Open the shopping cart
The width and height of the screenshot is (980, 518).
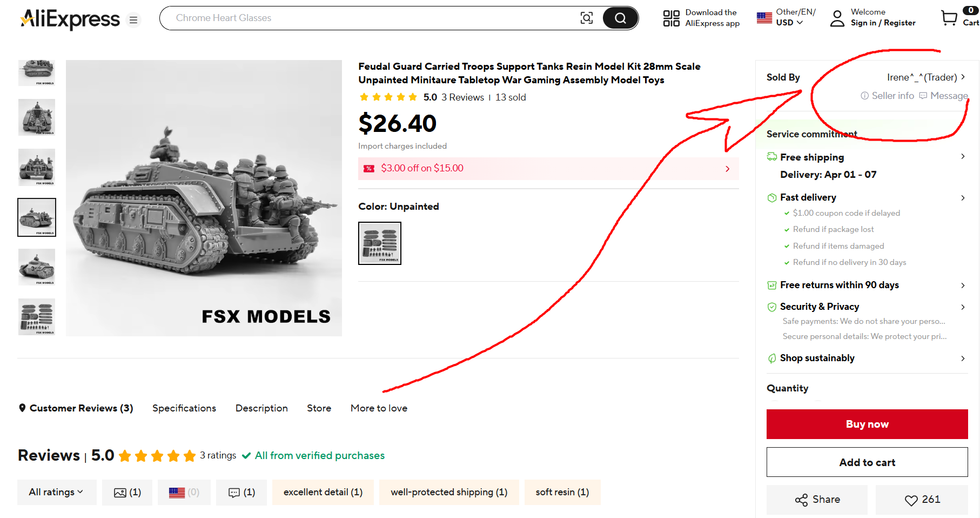point(949,18)
